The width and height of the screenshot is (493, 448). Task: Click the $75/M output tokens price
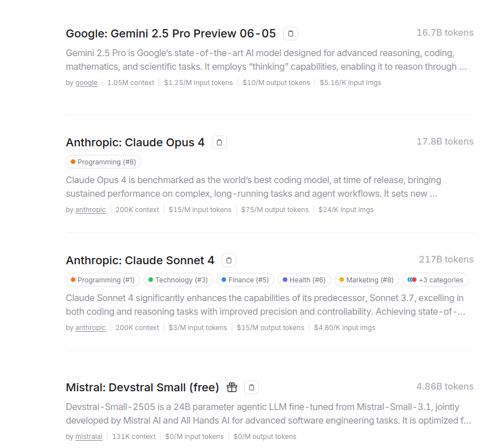point(275,210)
